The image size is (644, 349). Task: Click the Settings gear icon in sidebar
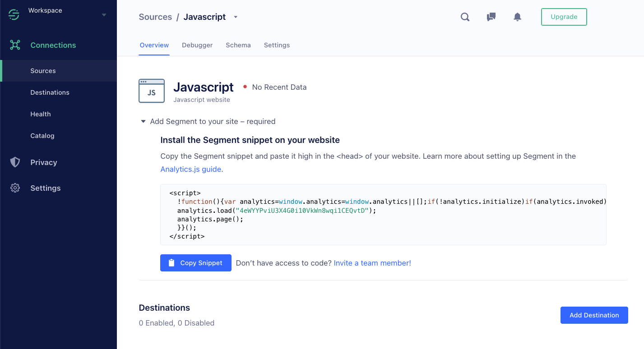tap(15, 188)
